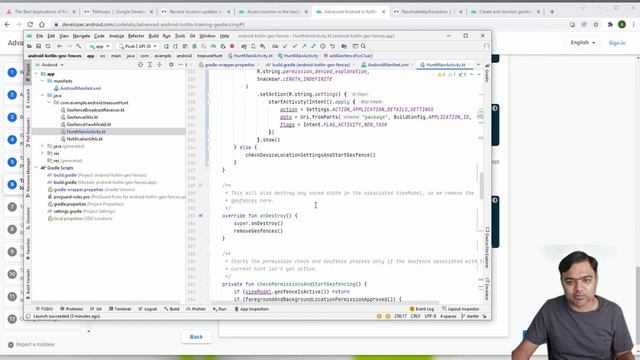Click the starter Git branch in status bar
This screenshot has width=640, height=360.
pos(470,316)
